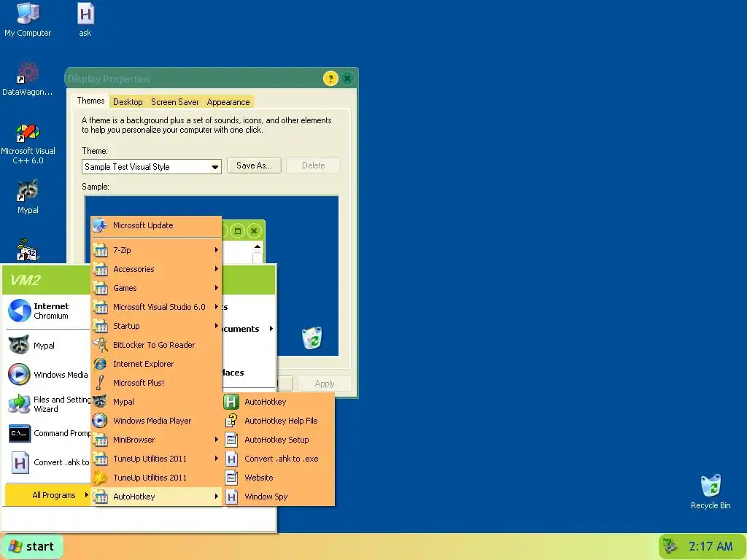Screen dimensions: 747x560
Task: Click the Apply button
Action: [325, 384]
